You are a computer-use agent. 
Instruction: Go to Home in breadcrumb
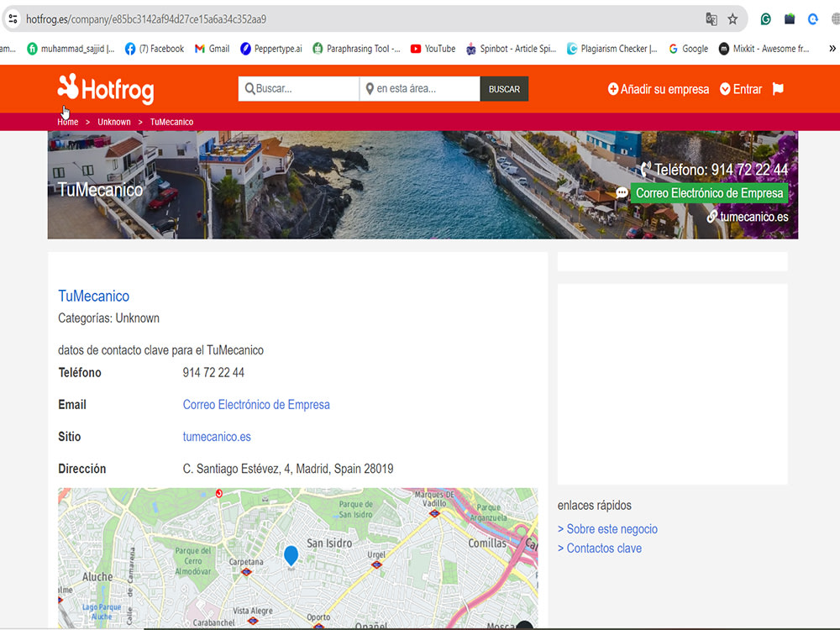click(x=67, y=122)
